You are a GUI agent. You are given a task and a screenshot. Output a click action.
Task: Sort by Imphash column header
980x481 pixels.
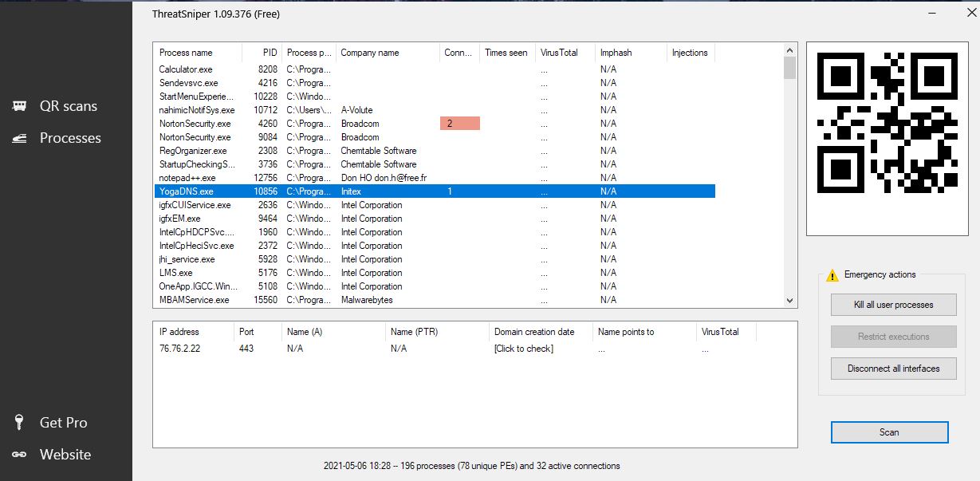[x=631, y=53]
